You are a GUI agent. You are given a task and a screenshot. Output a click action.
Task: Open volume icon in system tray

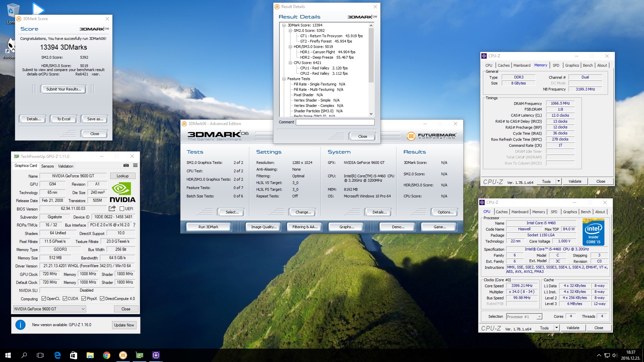pyautogui.click(x=615, y=355)
